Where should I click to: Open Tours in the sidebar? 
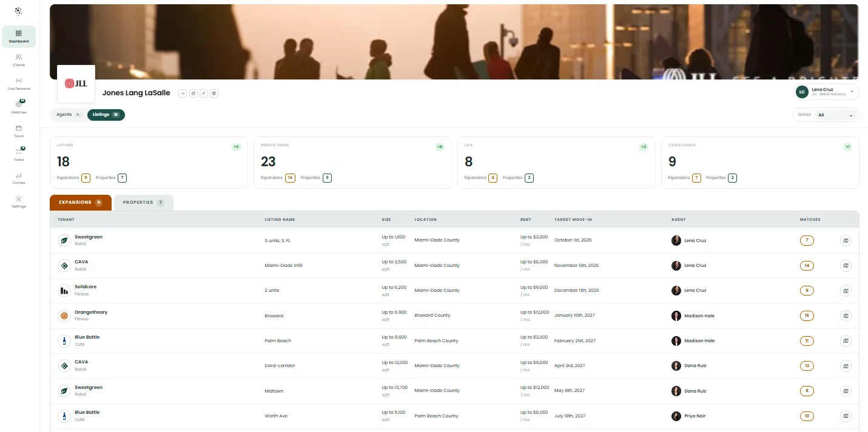[x=19, y=131]
